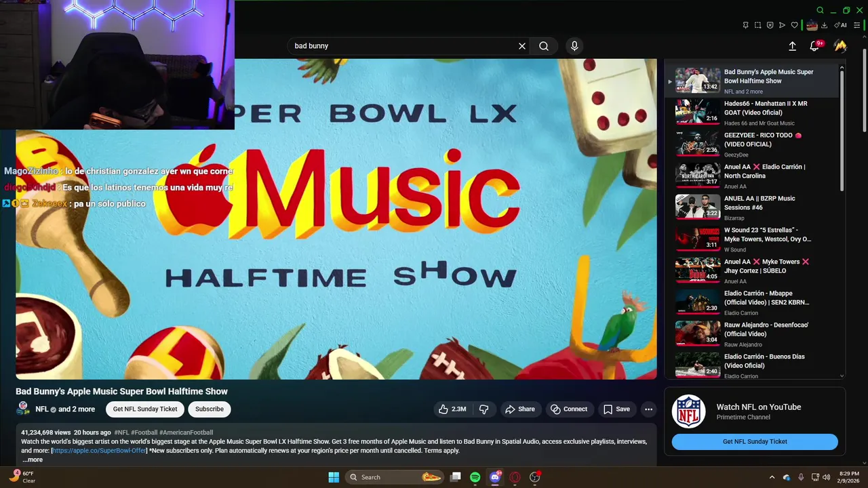Play GEEZYDEE - RICO TODO video

pyautogui.click(x=751, y=144)
